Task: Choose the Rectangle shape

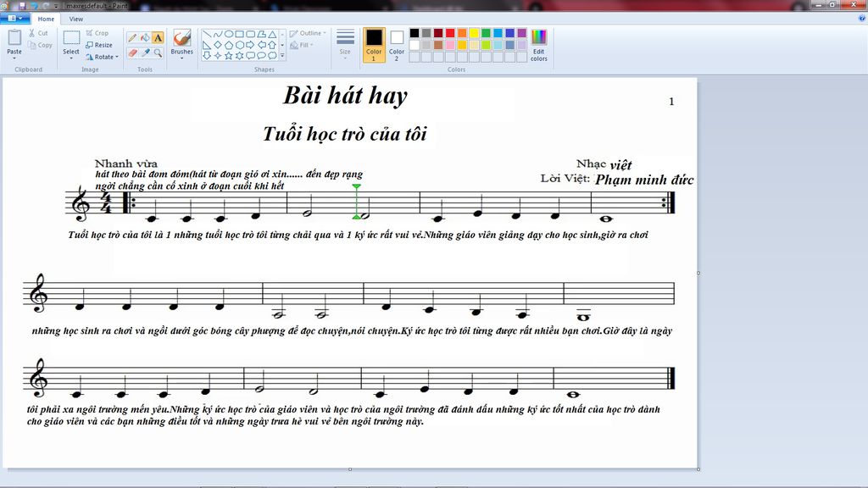Action: 239,34
